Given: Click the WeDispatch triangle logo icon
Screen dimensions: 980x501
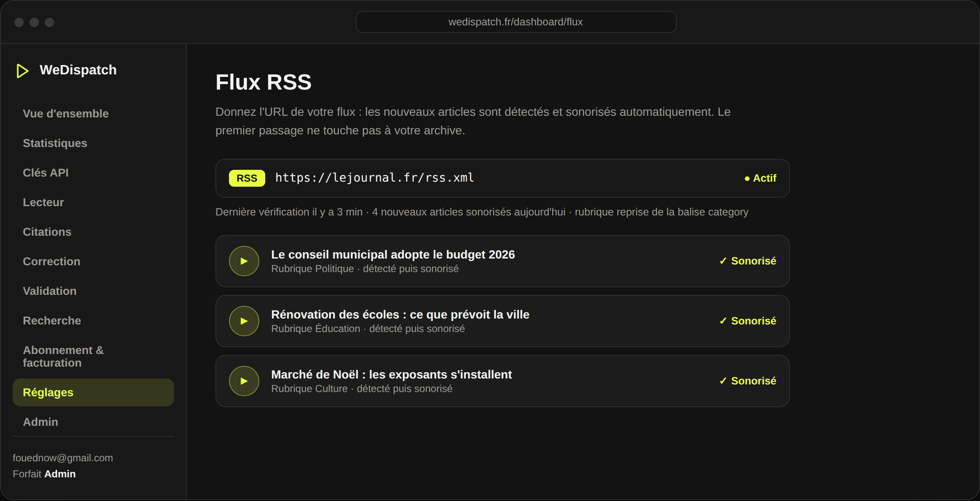Looking at the screenshot, I should click(x=22, y=71).
